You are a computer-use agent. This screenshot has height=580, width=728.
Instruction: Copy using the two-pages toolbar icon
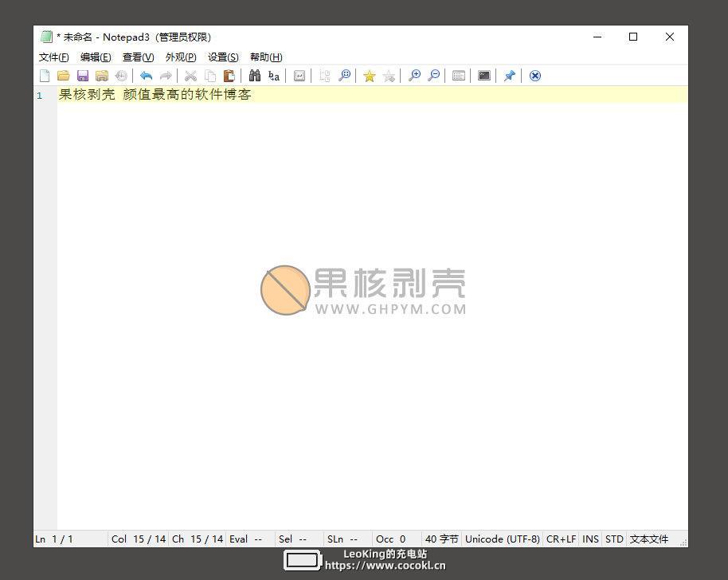(x=210, y=76)
